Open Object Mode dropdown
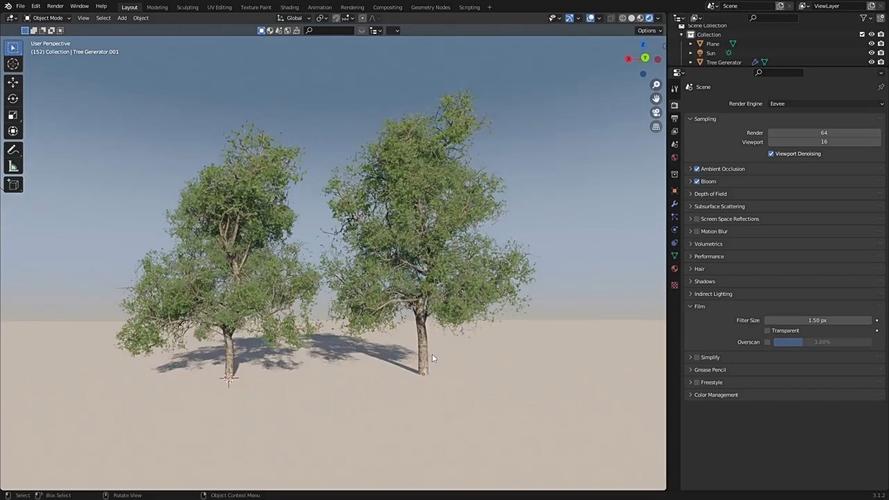 pyautogui.click(x=48, y=18)
